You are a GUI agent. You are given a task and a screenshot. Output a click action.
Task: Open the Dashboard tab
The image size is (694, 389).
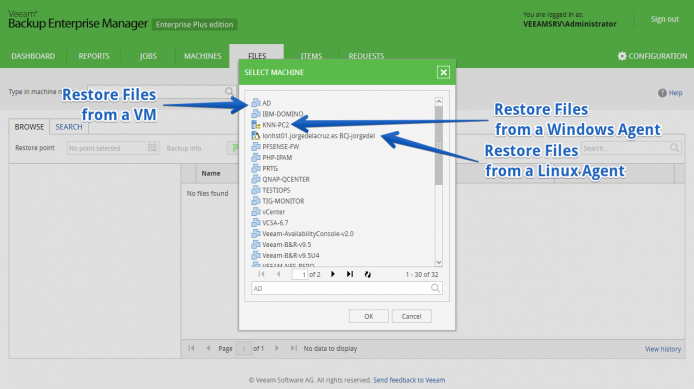(x=33, y=56)
